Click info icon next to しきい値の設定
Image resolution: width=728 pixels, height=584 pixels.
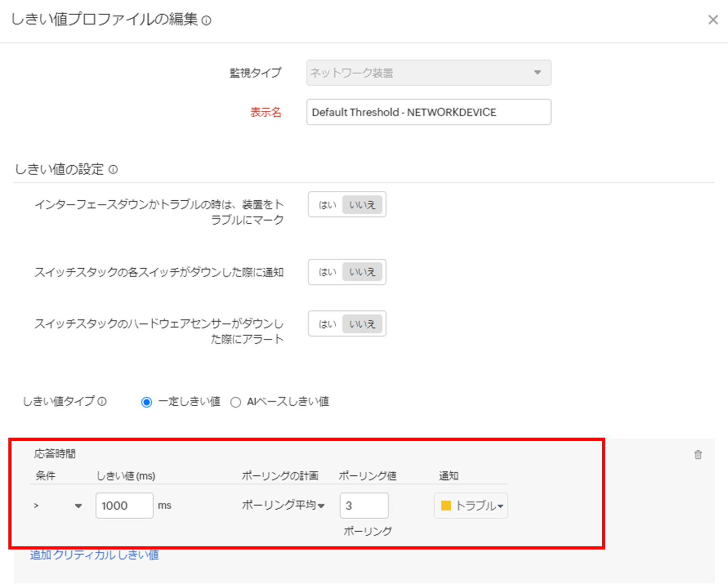(113, 170)
